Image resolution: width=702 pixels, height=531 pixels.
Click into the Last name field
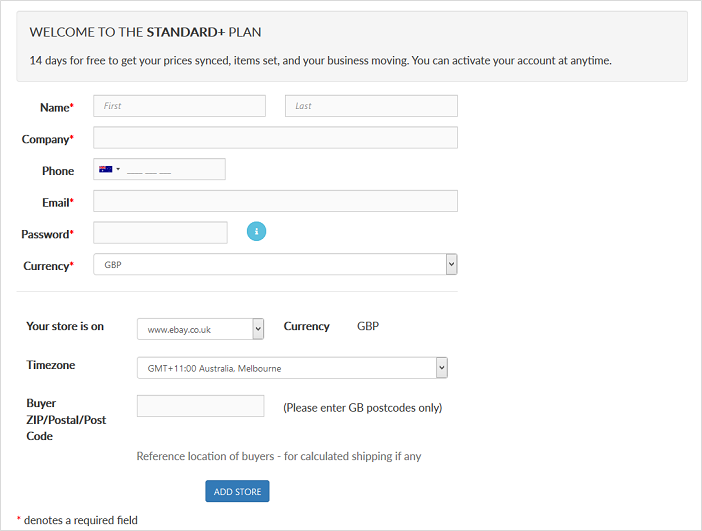click(371, 106)
